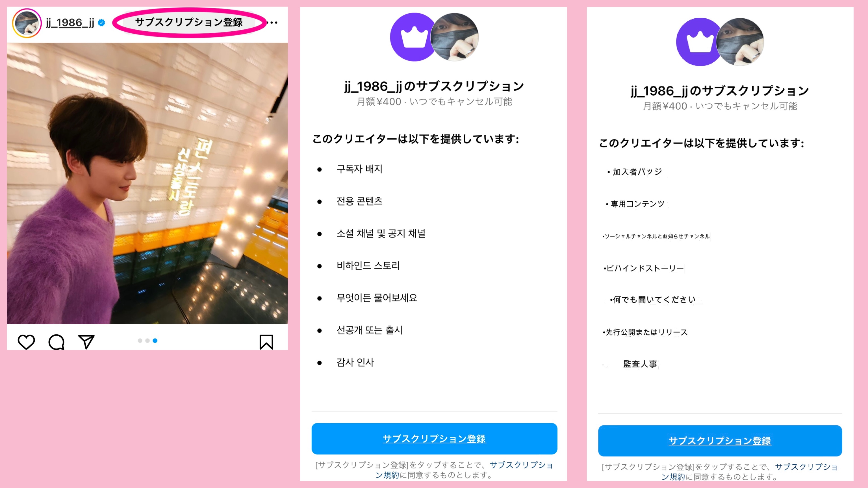This screenshot has height=488, width=868.
Task: Click the verified badge next to jj_1986_jj
Action: 101,23
